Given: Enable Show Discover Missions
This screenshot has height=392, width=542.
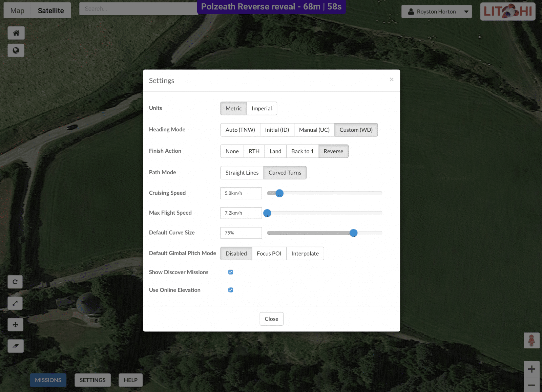Looking at the screenshot, I should (x=231, y=272).
